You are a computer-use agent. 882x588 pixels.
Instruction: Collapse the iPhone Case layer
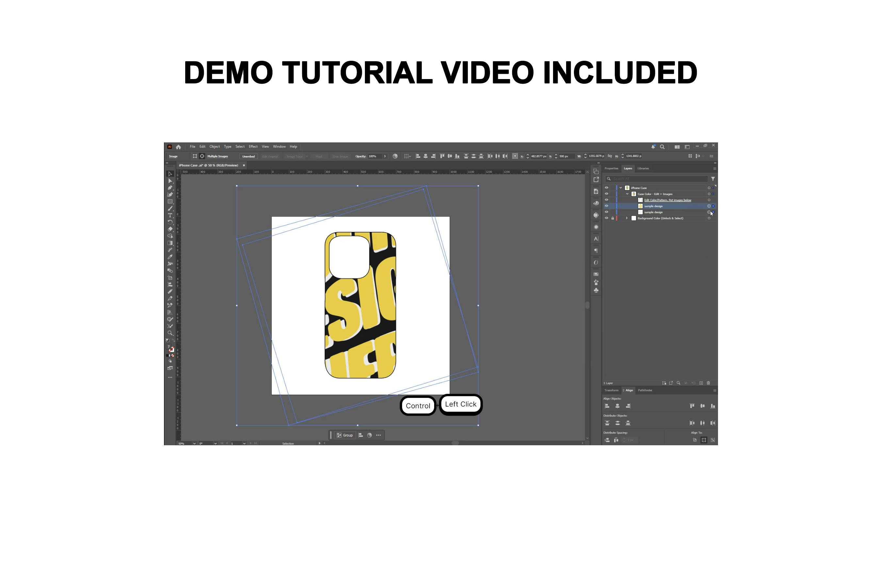coord(621,188)
